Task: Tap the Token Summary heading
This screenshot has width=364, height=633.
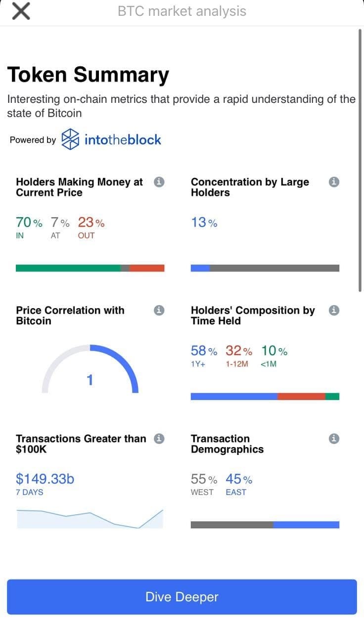Action: coord(88,75)
